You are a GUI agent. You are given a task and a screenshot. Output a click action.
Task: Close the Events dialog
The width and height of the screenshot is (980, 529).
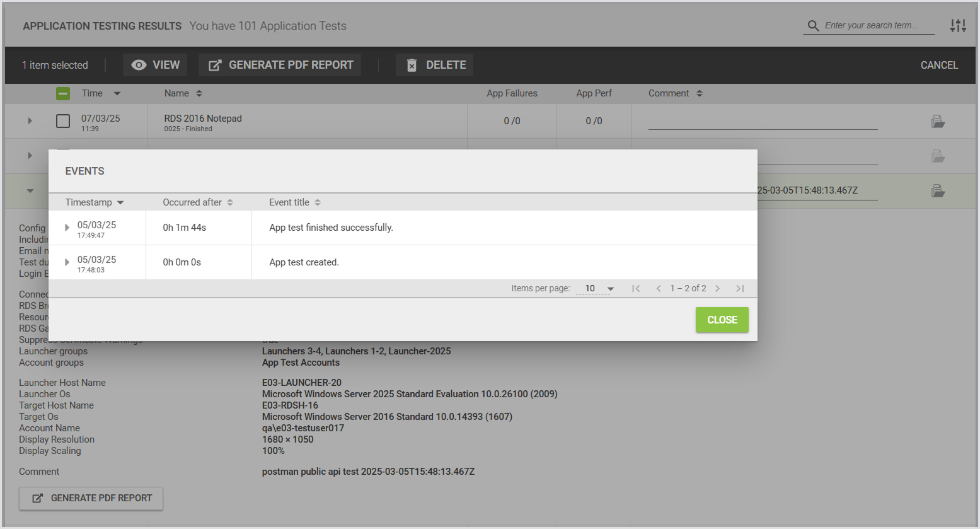722,320
